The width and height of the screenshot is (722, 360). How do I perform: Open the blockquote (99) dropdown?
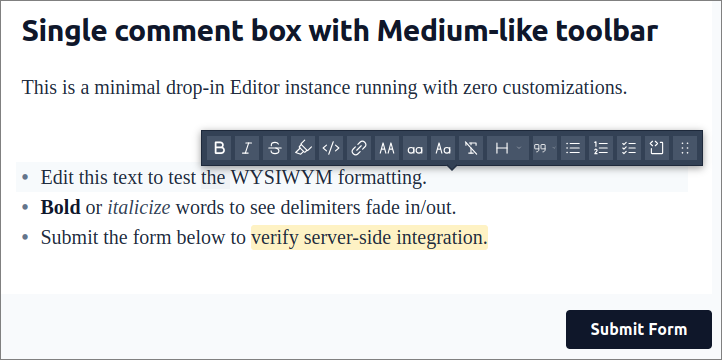pyautogui.click(x=545, y=148)
